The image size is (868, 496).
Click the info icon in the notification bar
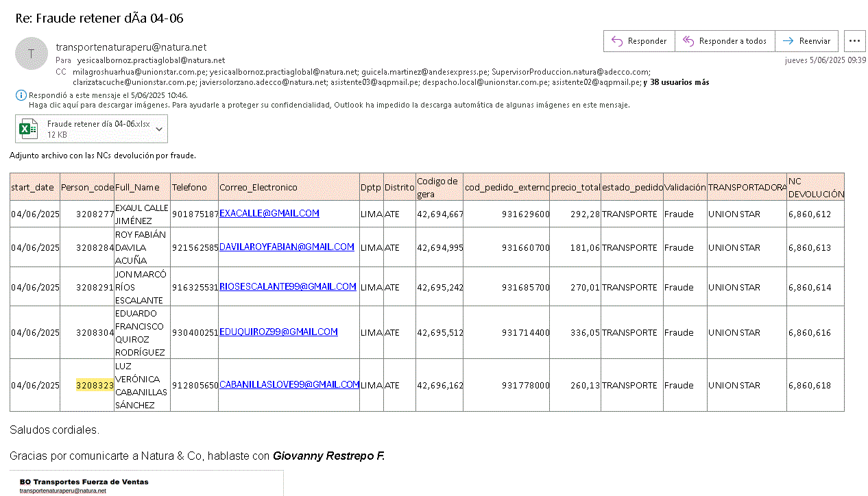pyautogui.click(x=21, y=95)
